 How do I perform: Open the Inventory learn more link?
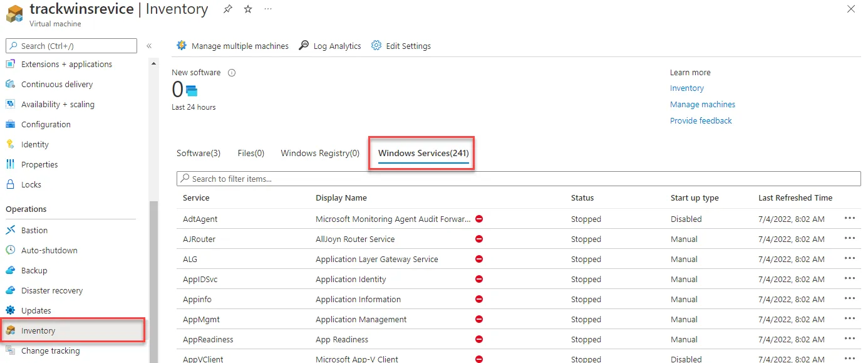tap(687, 88)
